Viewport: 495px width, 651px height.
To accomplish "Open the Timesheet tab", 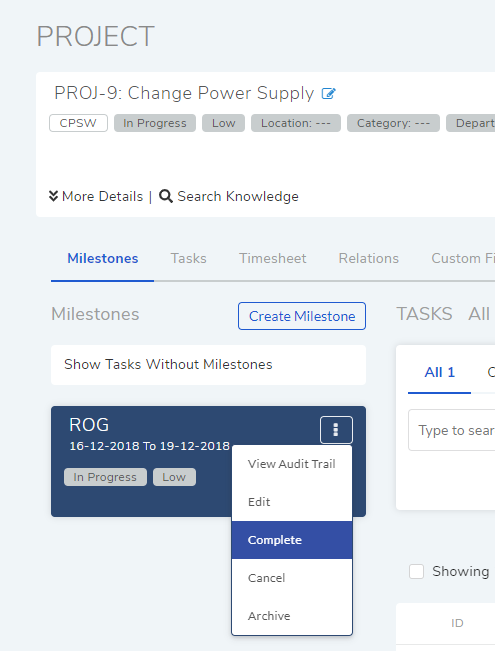I will [x=272, y=258].
